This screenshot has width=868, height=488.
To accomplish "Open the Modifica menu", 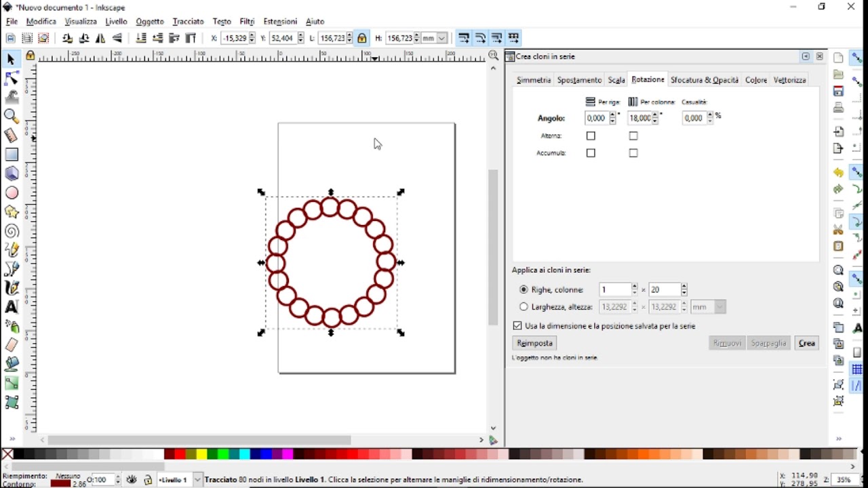I will point(41,22).
